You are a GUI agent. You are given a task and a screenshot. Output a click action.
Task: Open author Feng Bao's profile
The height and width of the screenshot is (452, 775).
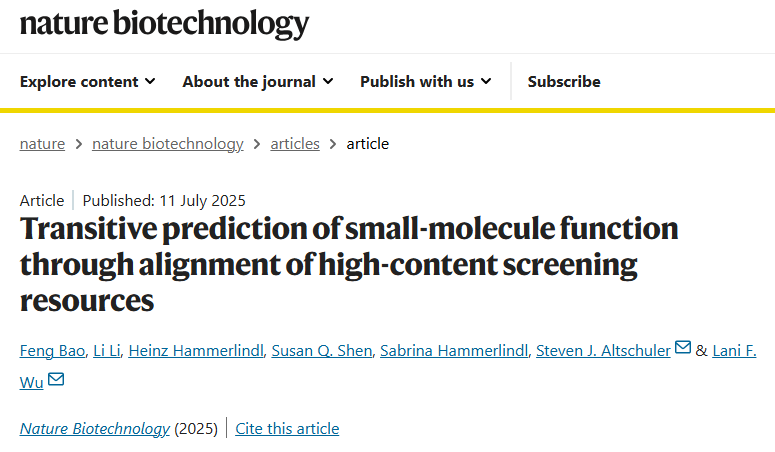pyautogui.click(x=52, y=351)
